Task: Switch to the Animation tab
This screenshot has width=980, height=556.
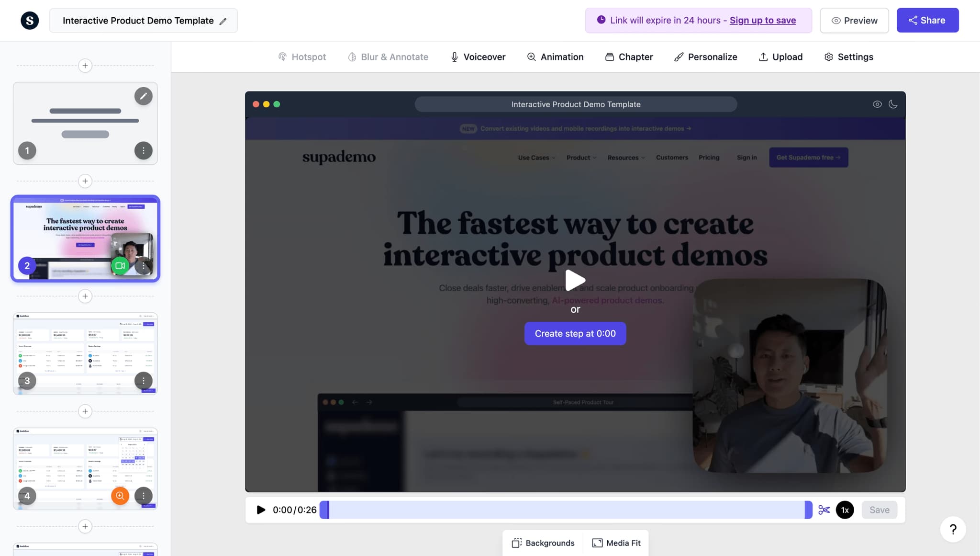Action: (x=555, y=57)
